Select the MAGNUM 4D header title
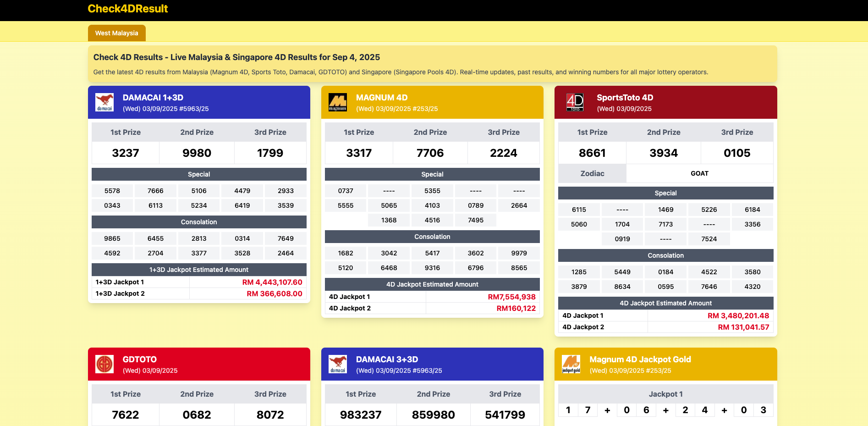Screen dimensions: 868x426 [x=381, y=98]
